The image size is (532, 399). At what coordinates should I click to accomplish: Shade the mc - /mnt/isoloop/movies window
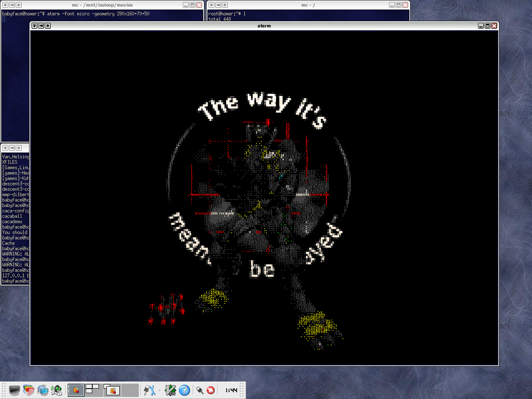pyautogui.click(x=19, y=5)
